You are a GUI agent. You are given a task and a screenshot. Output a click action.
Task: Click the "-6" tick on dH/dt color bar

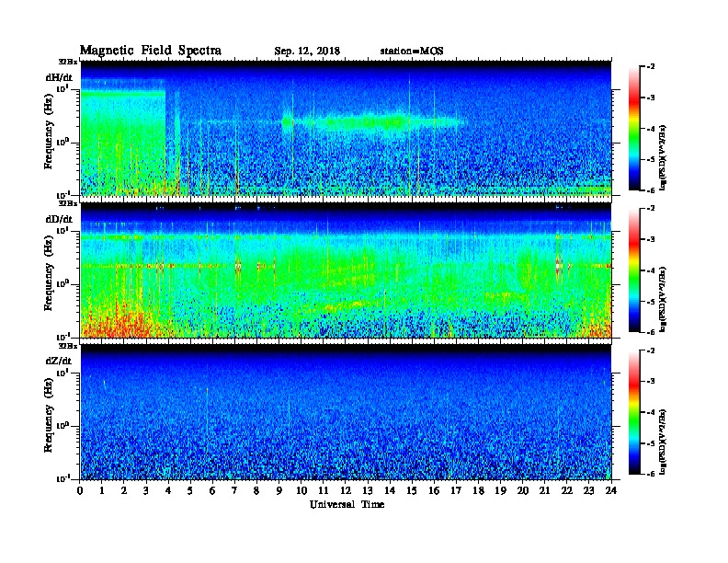651,190
